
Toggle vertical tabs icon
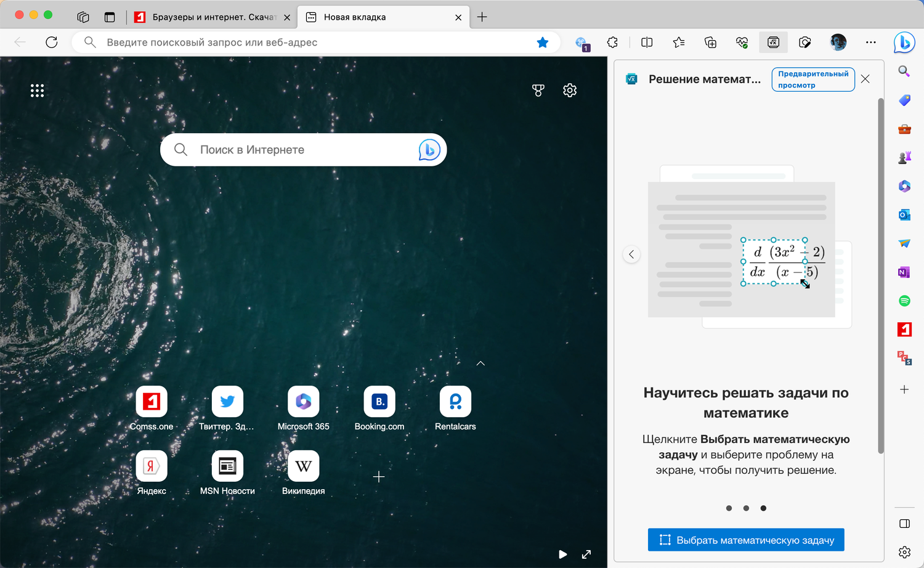(110, 17)
